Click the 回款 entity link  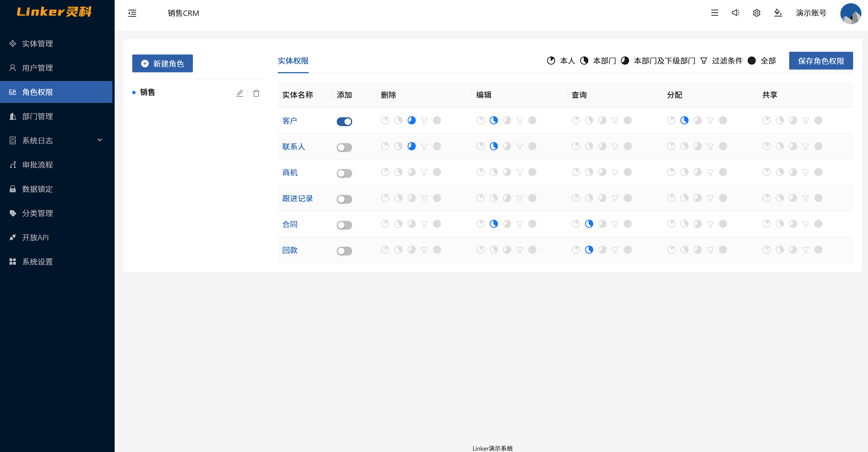[x=289, y=250]
